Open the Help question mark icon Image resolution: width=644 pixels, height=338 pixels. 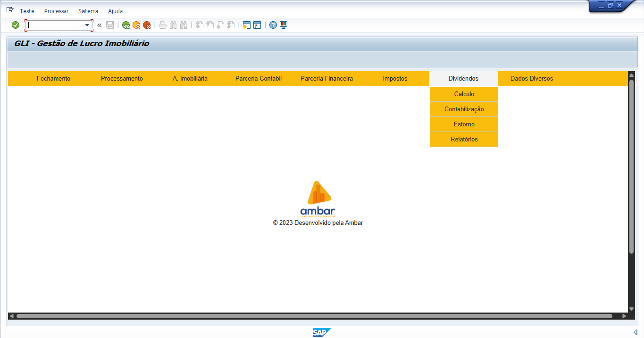tap(273, 25)
